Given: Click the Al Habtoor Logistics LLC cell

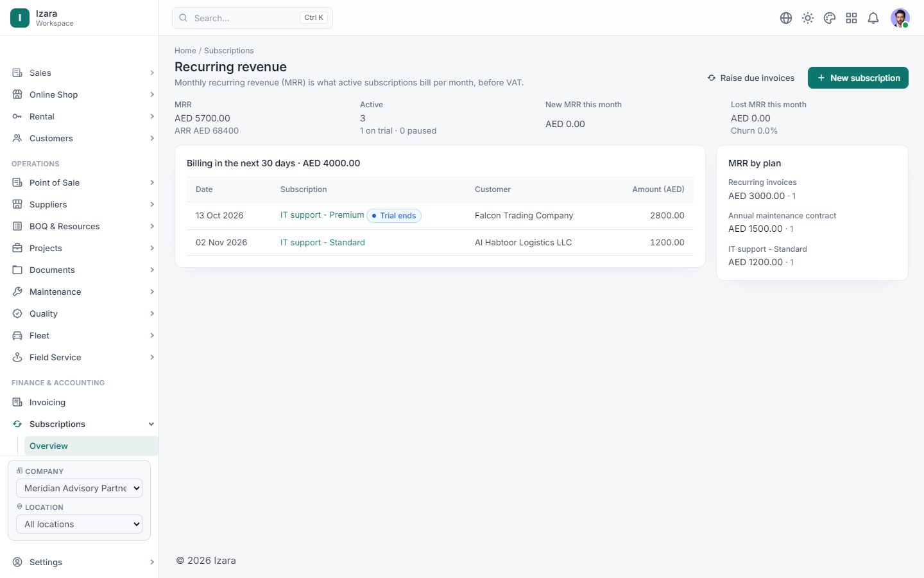Looking at the screenshot, I should coord(523,242).
